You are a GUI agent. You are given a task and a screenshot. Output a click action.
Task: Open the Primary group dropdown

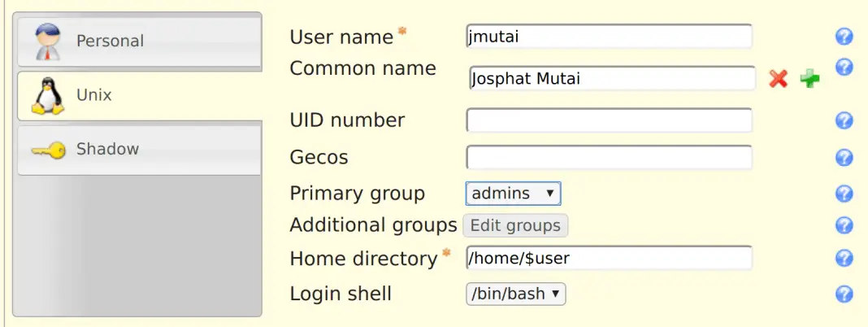(x=513, y=194)
